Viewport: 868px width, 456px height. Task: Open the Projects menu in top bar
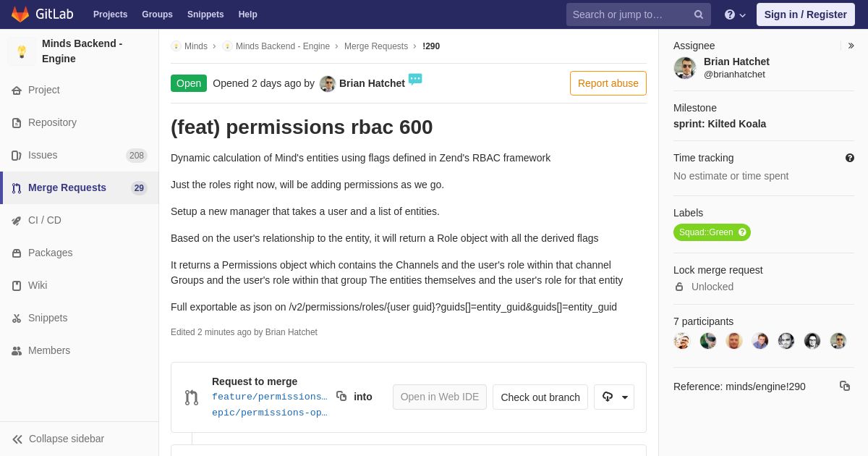(x=110, y=14)
